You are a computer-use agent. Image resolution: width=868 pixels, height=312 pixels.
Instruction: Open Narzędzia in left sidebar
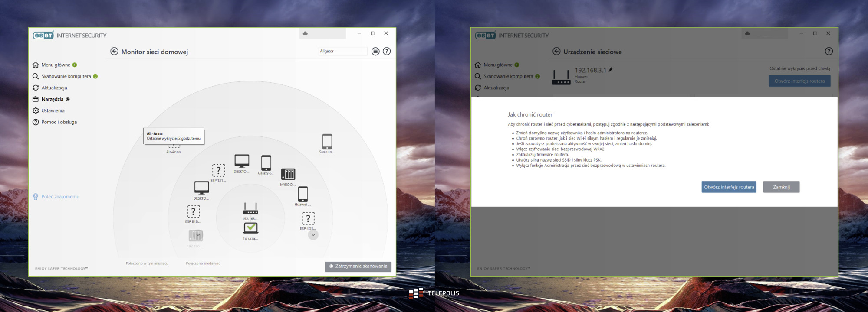click(x=52, y=99)
